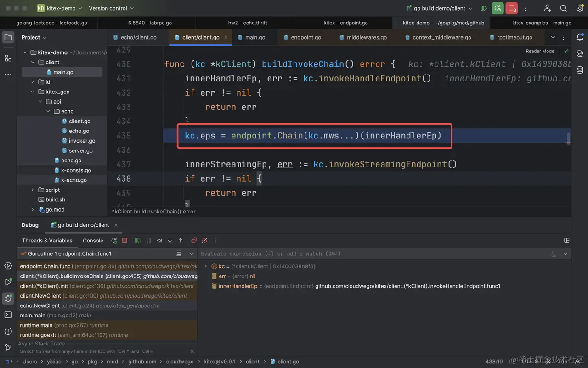Open the Debug tool window bug icon
This screenshot has width=588, height=368.
pyautogui.click(x=8, y=299)
